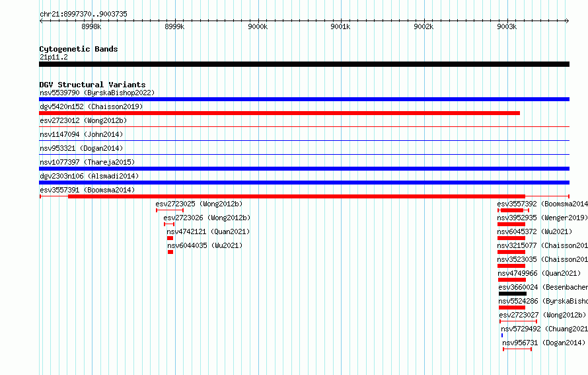Screen dimensions: 588x375
Task: Click the esv2723025 red interval glyph
Action: click(x=170, y=210)
